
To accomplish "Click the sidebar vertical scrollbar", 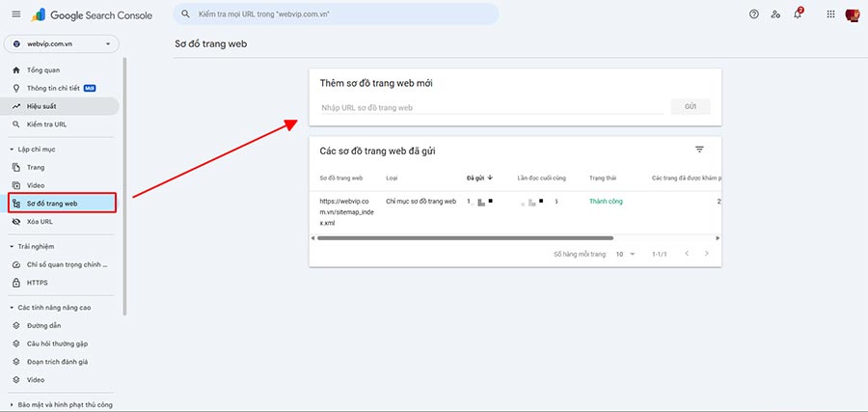I will click(x=124, y=185).
